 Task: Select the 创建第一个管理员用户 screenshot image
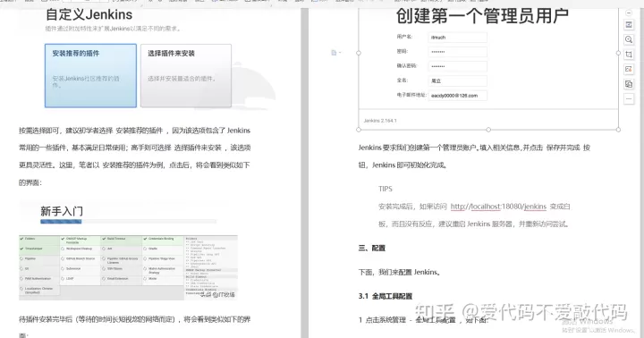click(x=488, y=69)
